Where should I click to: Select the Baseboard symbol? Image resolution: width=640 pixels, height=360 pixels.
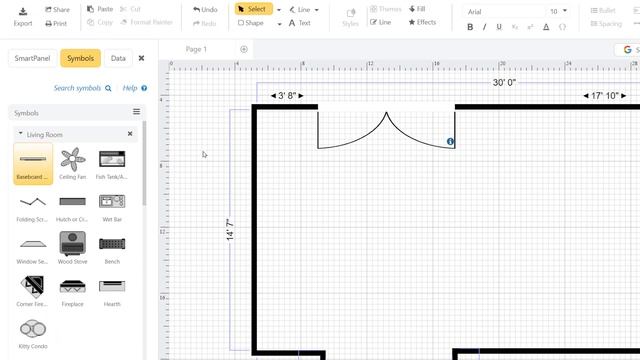(33, 164)
